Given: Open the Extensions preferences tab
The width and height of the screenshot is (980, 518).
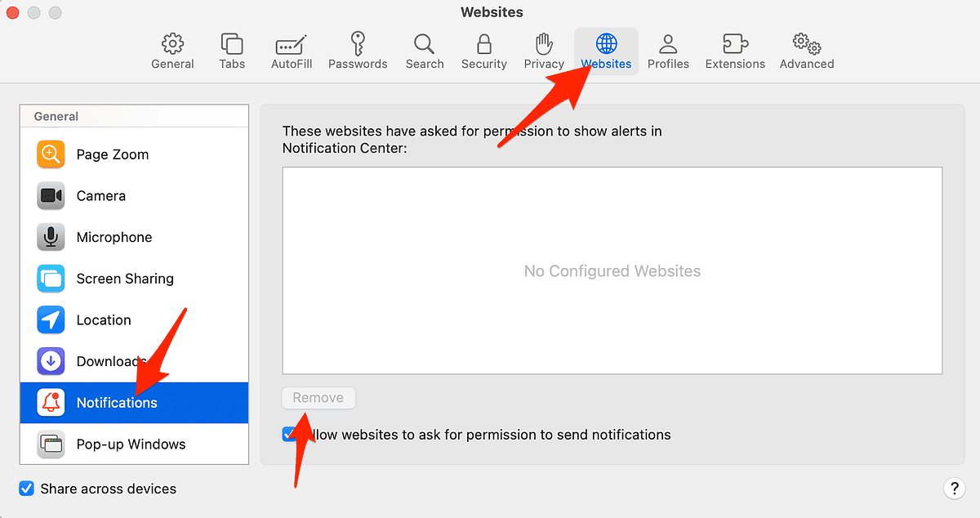Looking at the screenshot, I should tap(734, 51).
